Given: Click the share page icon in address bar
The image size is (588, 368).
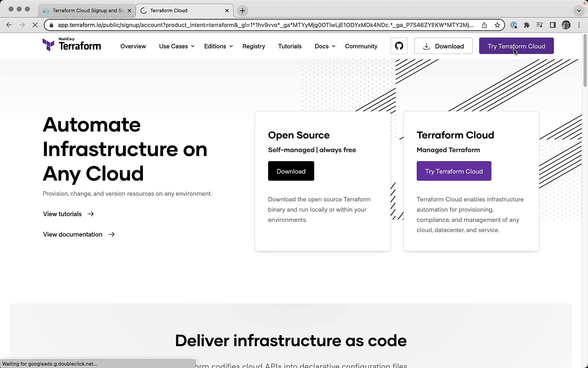Looking at the screenshot, I should (x=484, y=25).
